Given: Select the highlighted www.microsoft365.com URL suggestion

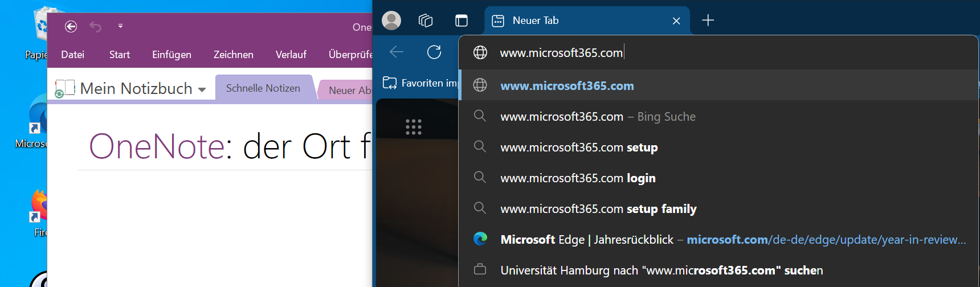Looking at the screenshot, I should tap(718, 85).
